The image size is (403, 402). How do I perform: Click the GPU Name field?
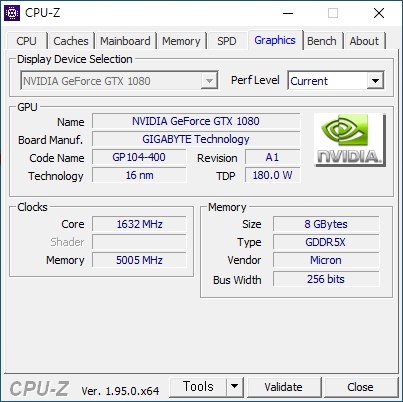coord(196,121)
